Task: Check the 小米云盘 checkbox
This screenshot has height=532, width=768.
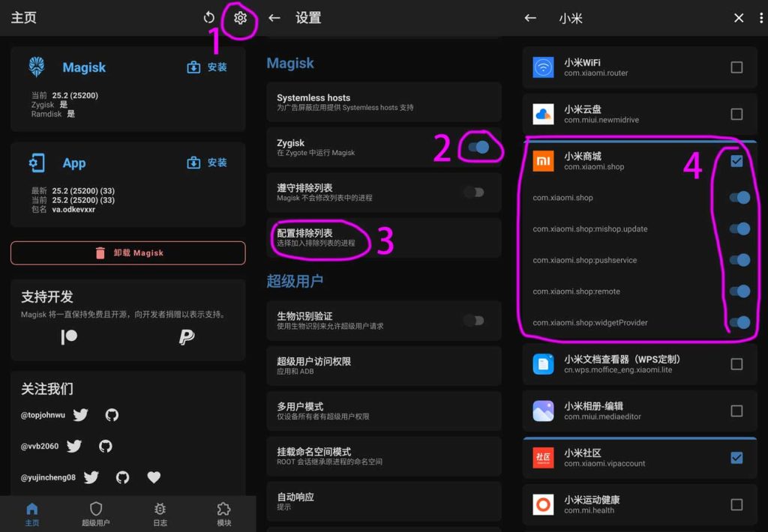Action: point(736,114)
